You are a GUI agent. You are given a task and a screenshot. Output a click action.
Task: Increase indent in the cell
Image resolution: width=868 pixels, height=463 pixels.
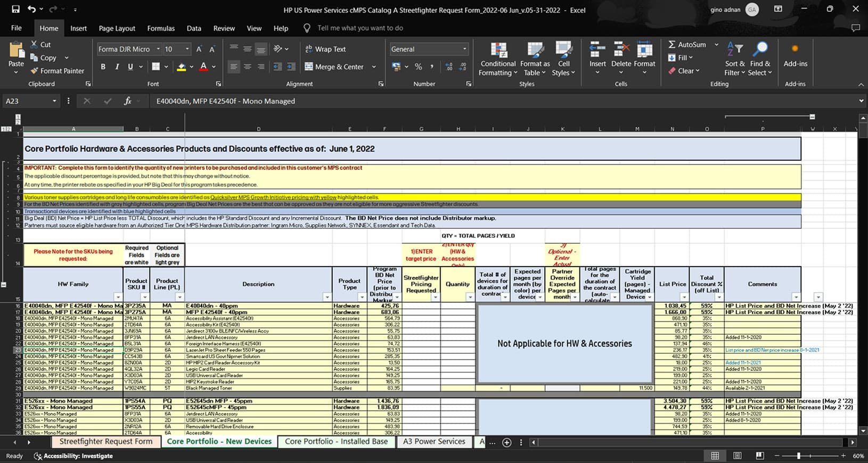[x=291, y=67]
